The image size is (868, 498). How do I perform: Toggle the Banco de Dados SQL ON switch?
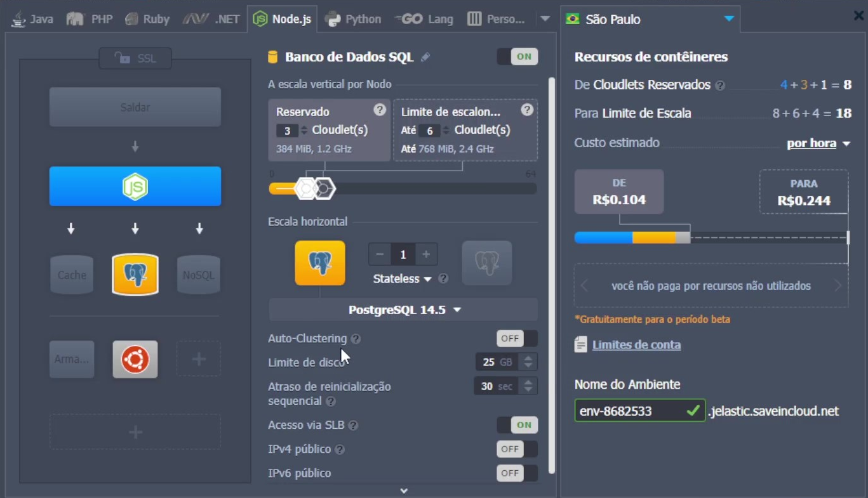coord(517,56)
